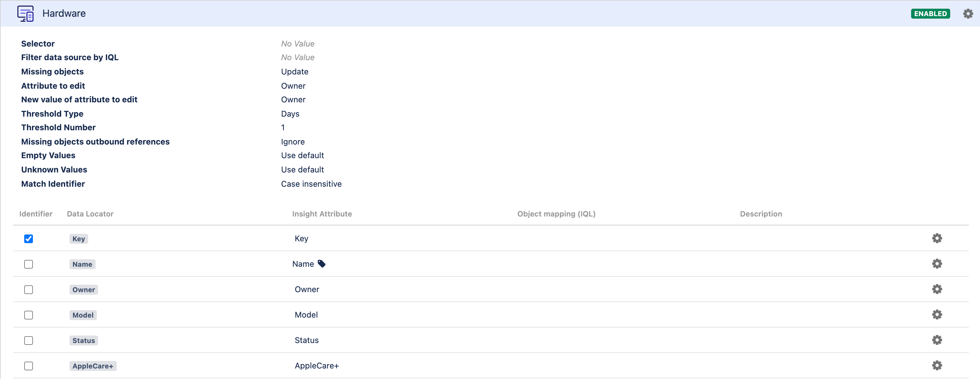Screen dimensions: 980x379
Task: Check the Name identifier checkbox
Action: pos(29,264)
